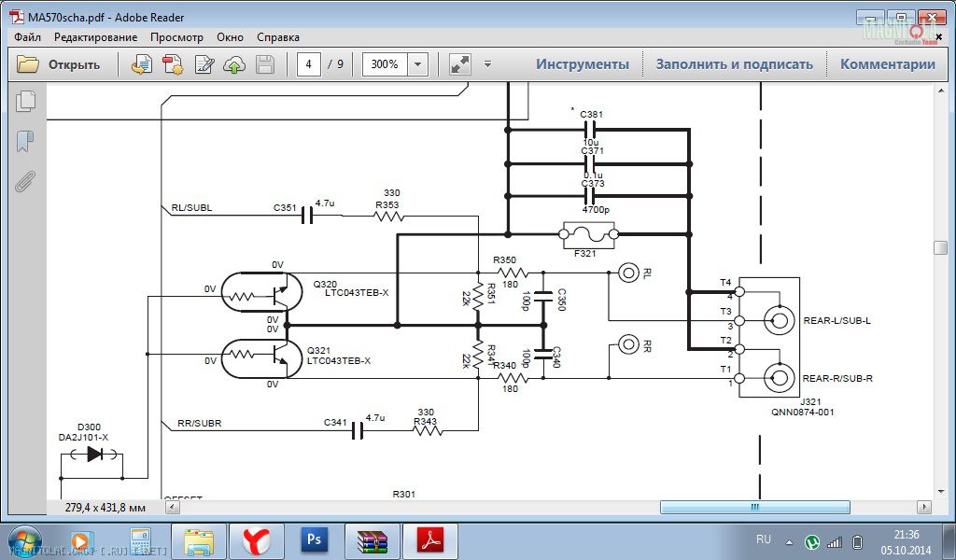The image size is (956, 560).
Task: Open WinRAR from the taskbar
Action: coord(373,541)
